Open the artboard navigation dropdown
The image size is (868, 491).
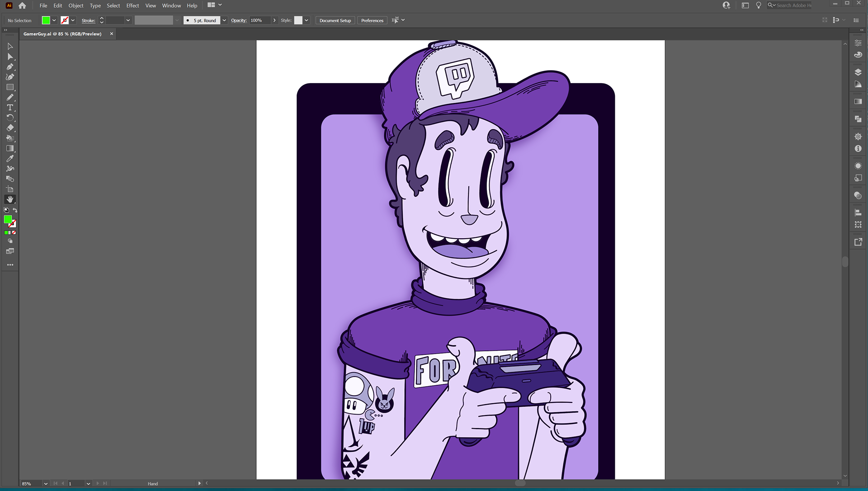pos(88,484)
